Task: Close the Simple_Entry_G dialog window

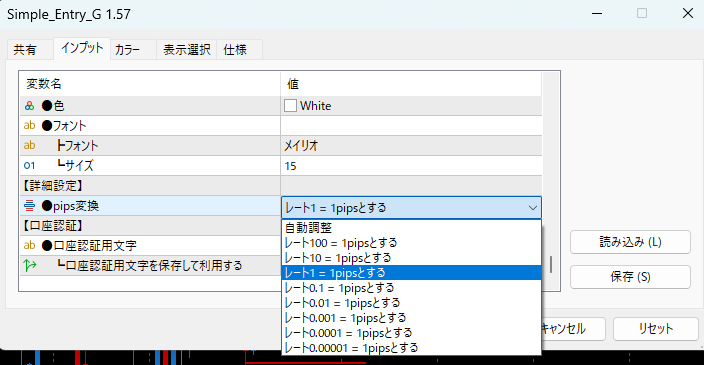Action: (688, 13)
